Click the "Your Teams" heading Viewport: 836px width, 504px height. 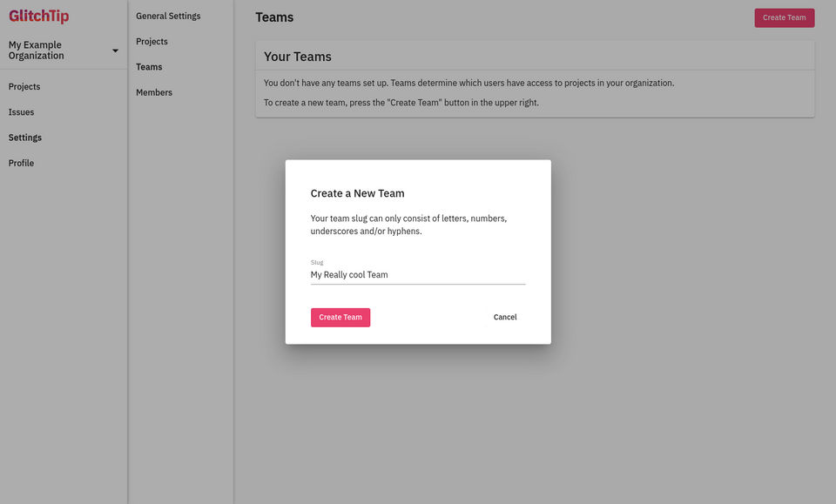tap(298, 57)
